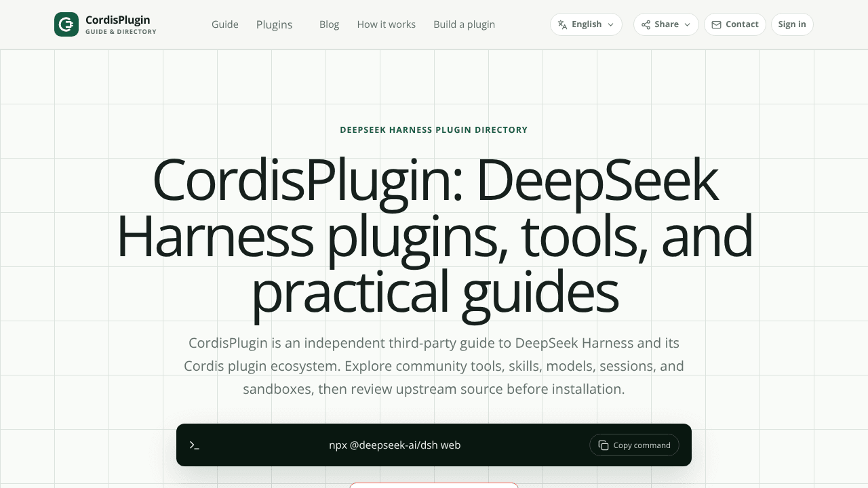Click the DeepSeek Harness Plugin Directory label
Image resolution: width=868 pixels, height=488 pixels.
click(x=434, y=129)
